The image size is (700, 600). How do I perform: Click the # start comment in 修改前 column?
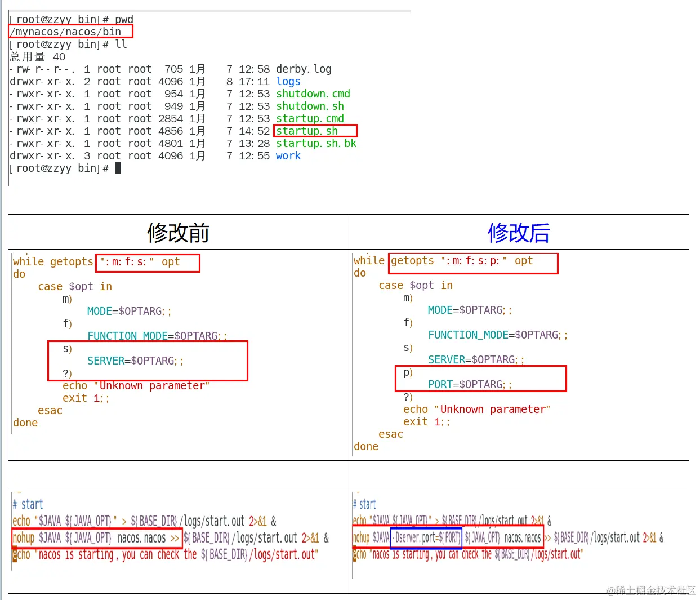click(x=28, y=504)
